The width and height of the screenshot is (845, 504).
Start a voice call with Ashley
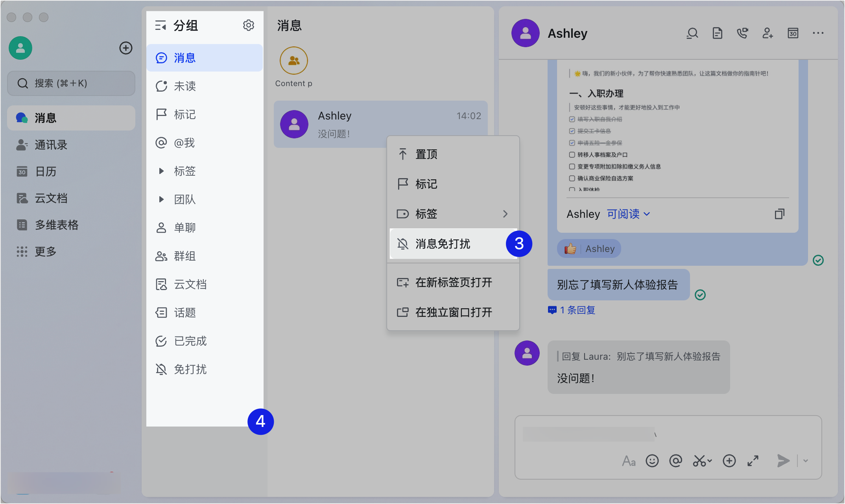click(x=742, y=33)
